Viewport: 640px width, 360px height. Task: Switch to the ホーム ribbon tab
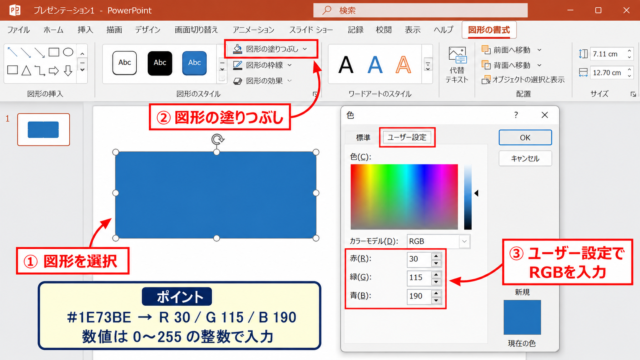53,30
